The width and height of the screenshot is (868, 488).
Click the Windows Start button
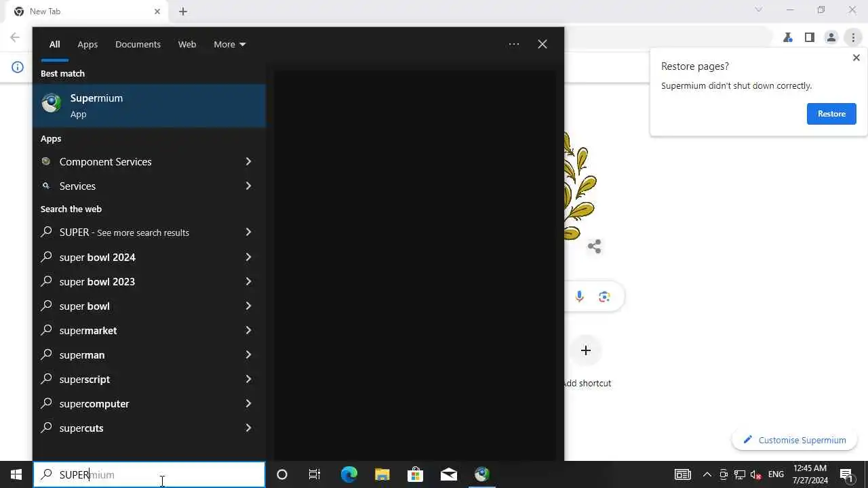(x=16, y=474)
